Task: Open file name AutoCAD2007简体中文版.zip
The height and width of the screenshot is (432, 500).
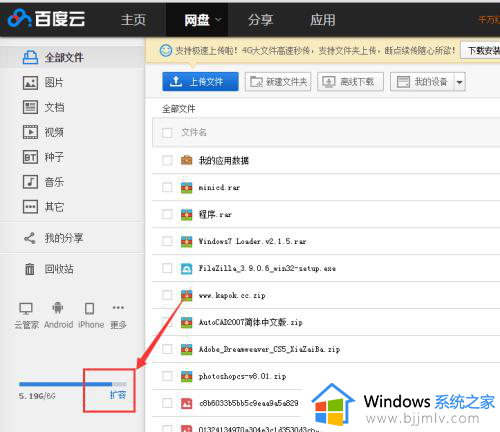Action: [251, 322]
